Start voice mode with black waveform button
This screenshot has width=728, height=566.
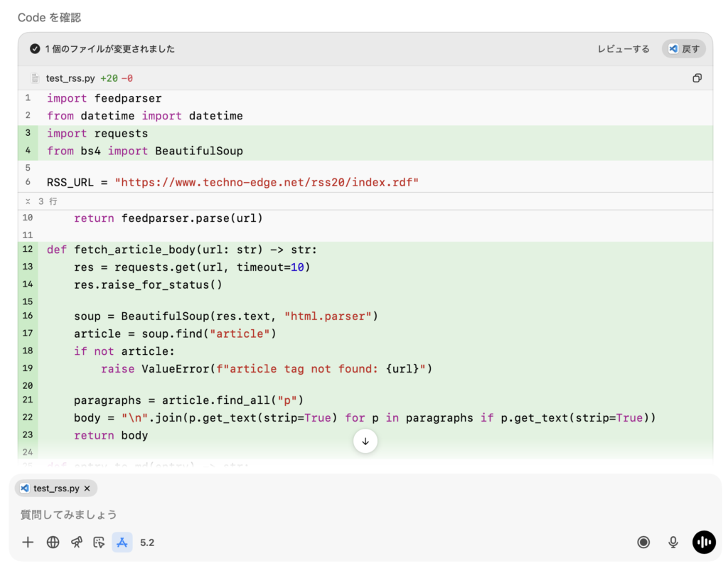pos(704,543)
